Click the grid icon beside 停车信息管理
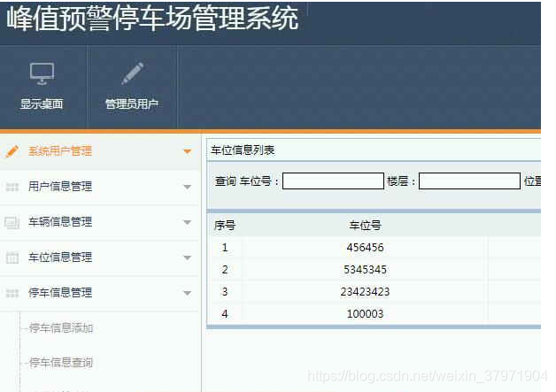Image resolution: width=556 pixels, height=392 pixels. click(x=12, y=293)
